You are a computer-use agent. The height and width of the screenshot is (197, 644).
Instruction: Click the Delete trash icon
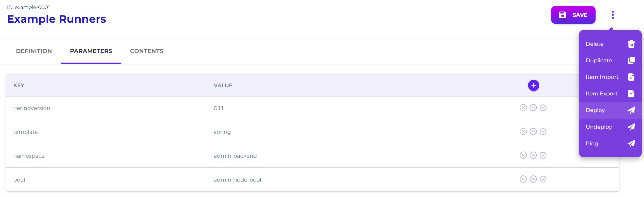[x=631, y=44]
